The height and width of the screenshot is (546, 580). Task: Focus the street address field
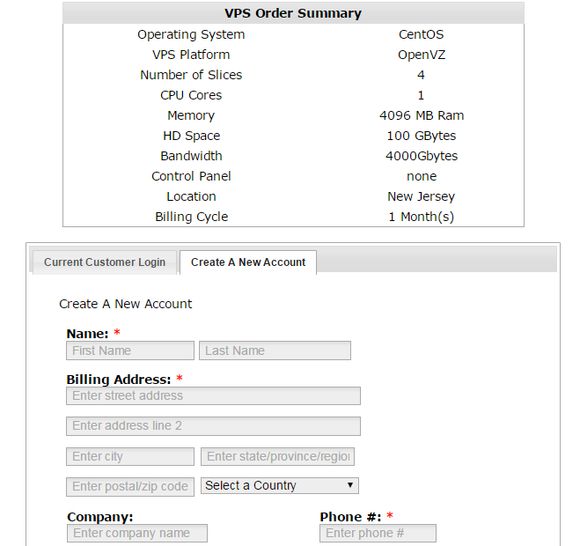click(x=213, y=396)
